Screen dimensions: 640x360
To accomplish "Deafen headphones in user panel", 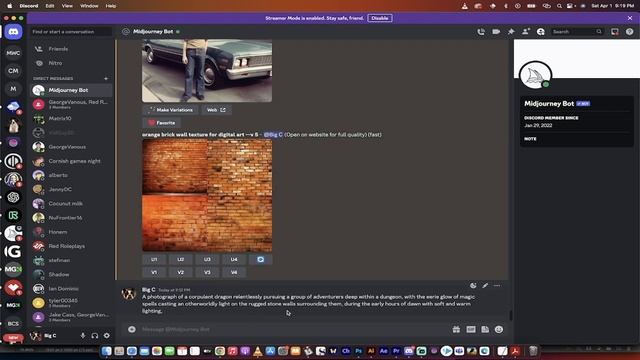I will (95, 336).
